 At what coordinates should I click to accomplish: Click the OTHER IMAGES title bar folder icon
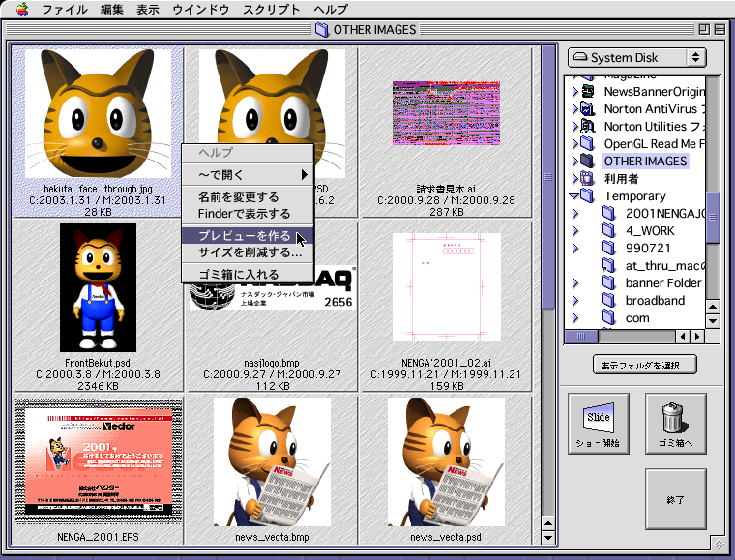[x=321, y=30]
